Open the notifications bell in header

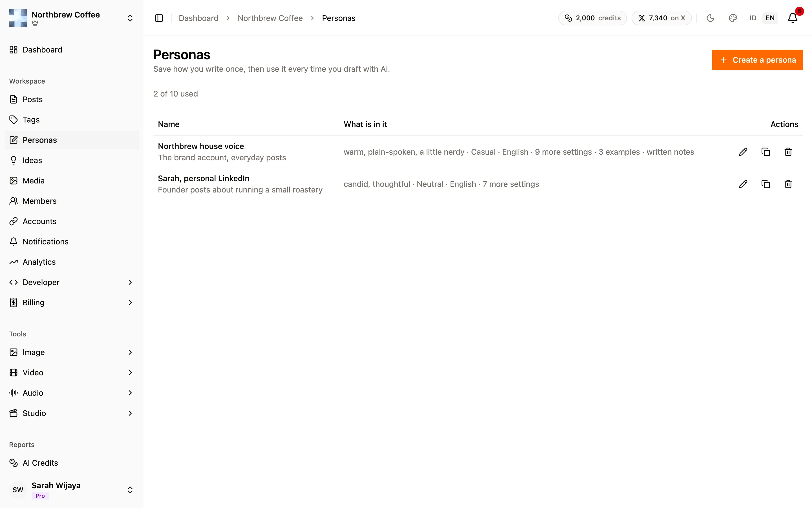point(793,18)
